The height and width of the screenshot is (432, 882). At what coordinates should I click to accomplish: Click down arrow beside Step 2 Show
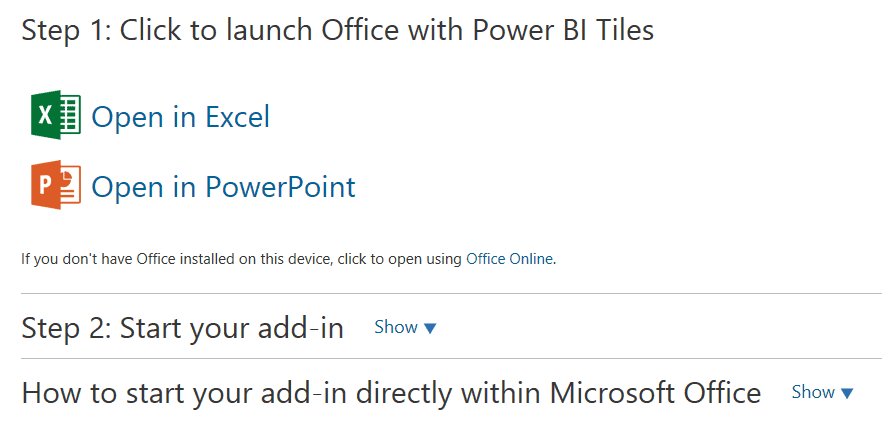pyautogui.click(x=430, y=328)
